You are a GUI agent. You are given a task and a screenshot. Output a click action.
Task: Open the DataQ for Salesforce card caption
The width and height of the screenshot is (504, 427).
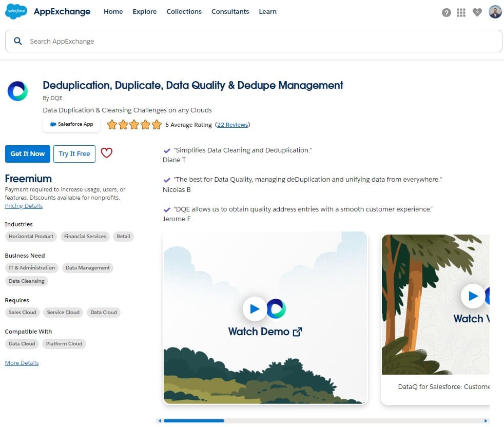443,386
